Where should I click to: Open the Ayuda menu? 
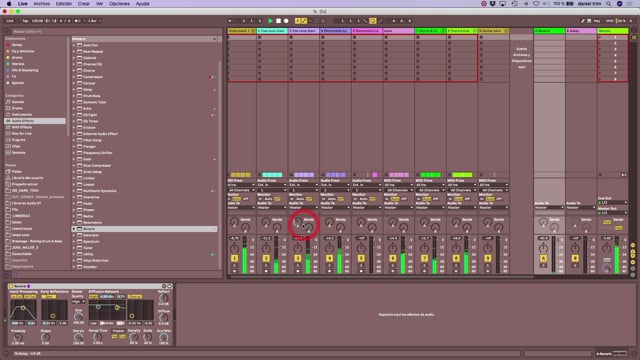click(x=142, y=4)
